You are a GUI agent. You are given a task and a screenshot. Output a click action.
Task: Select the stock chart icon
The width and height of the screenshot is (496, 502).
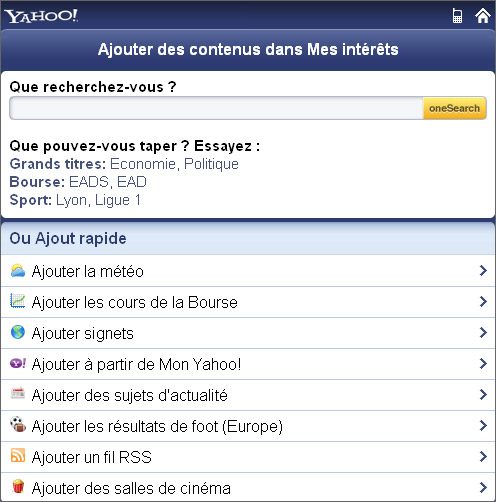pyautogui.click(x=18, y=301)
